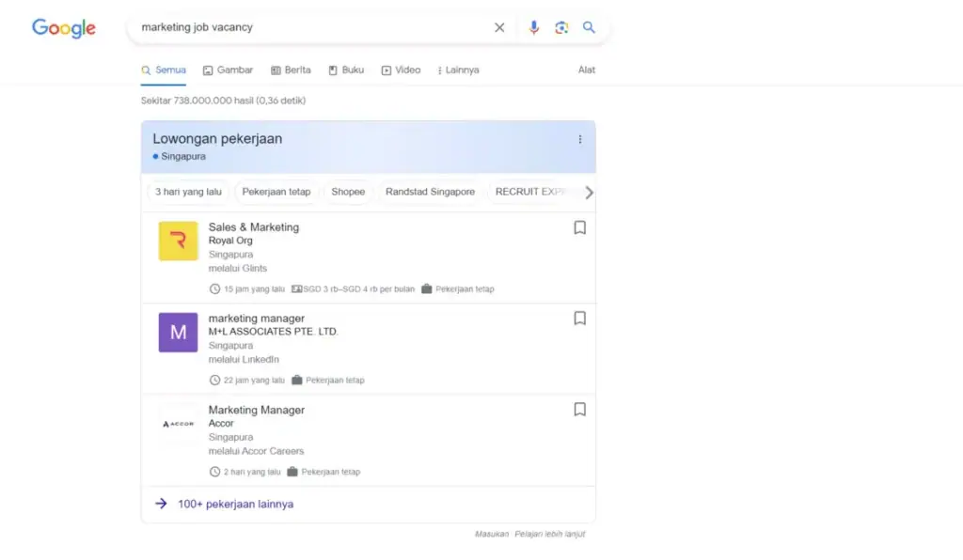Screen dimensions: 963x560
Task: Click 'melalui LinkedIn' source text
Action: 244,360
